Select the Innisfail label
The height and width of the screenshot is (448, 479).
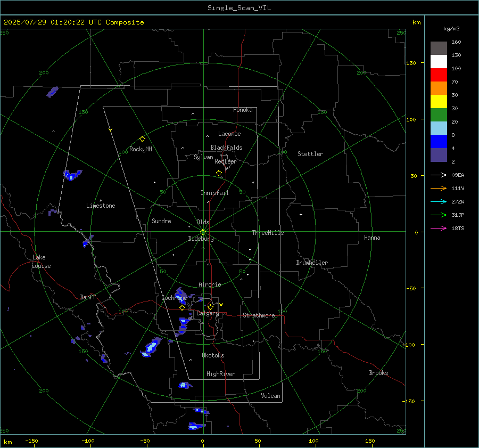click(x=215, y=193)
